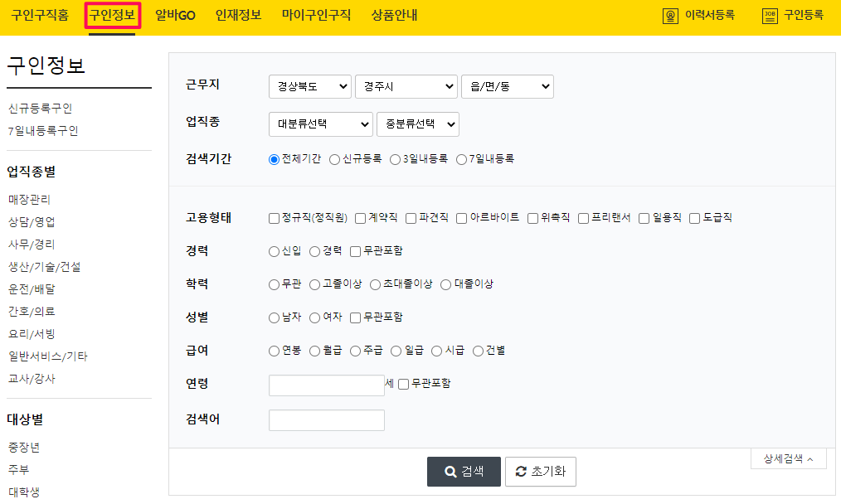Open the 구인정보 top menu
The image size is (841, 504).
(x=112, y=16)
